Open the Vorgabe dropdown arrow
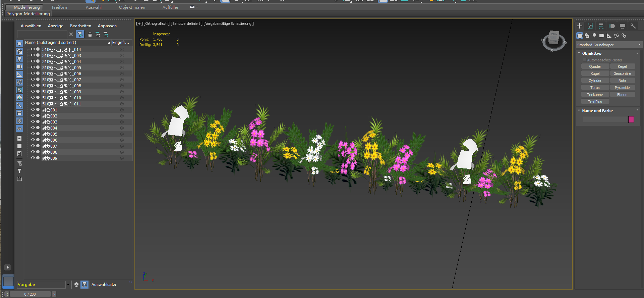 (x=68, y=285)
